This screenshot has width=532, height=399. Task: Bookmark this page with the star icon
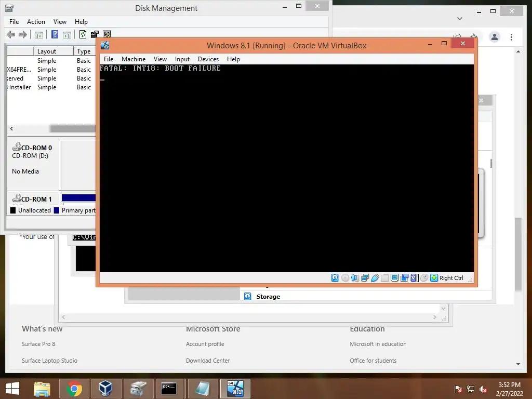474,36
